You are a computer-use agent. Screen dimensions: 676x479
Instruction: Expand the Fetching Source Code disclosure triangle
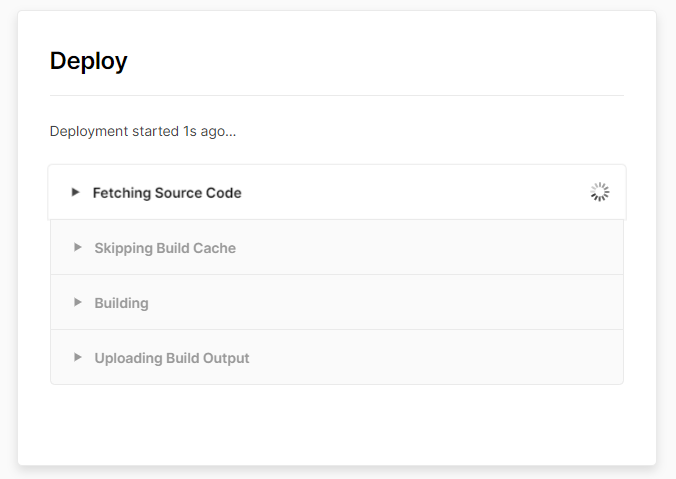[x=75, y=192]
